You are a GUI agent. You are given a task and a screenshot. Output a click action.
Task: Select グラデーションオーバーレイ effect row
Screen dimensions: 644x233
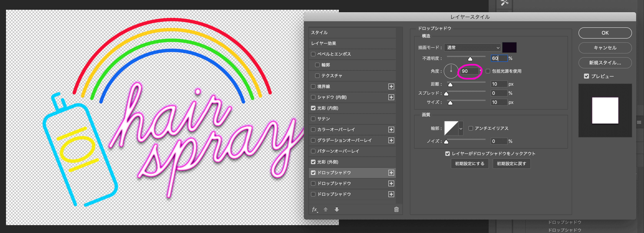point(352,140)
